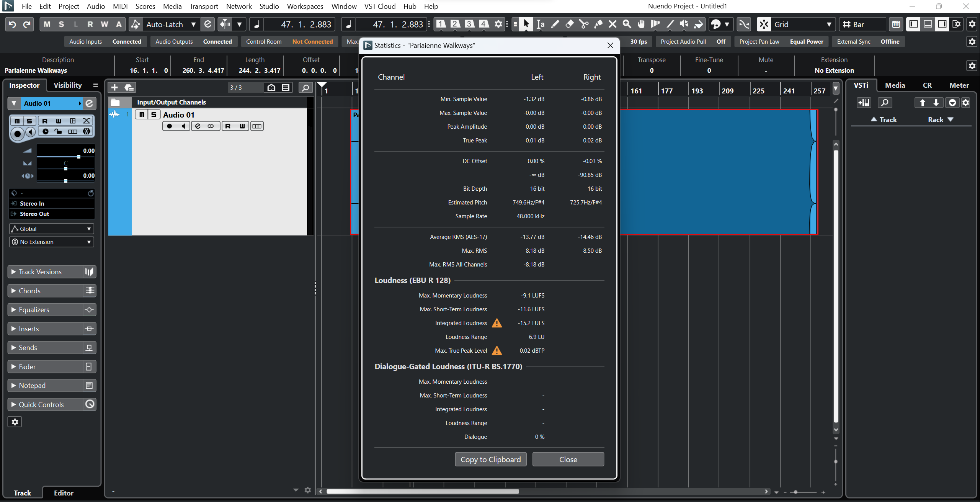Select the Draw pencil tool

click(x=555, y=25)
